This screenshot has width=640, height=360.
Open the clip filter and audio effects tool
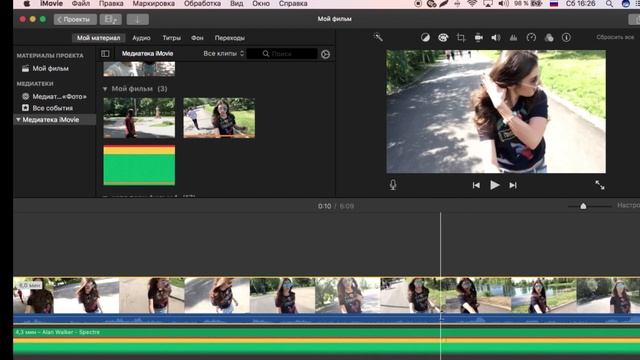549,38
